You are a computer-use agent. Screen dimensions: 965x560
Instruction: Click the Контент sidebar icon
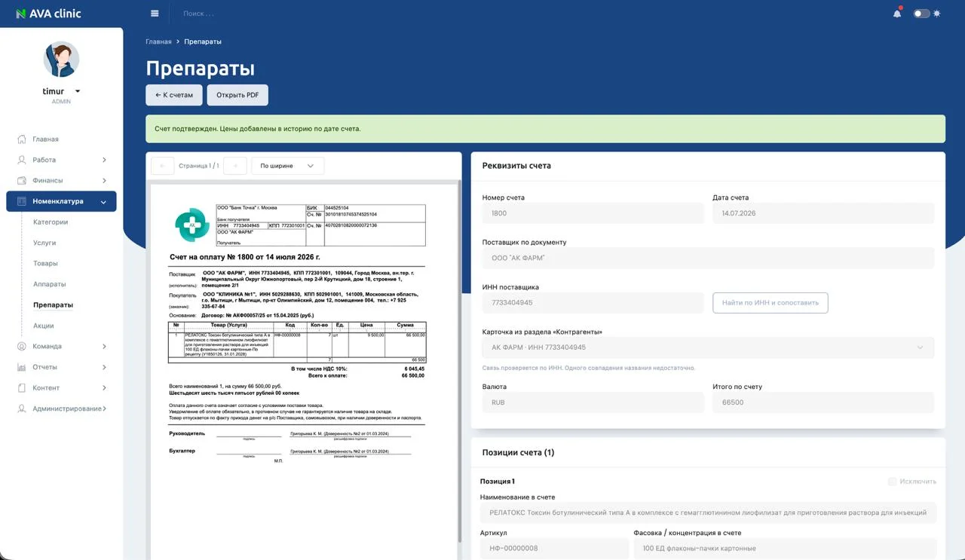21,388
